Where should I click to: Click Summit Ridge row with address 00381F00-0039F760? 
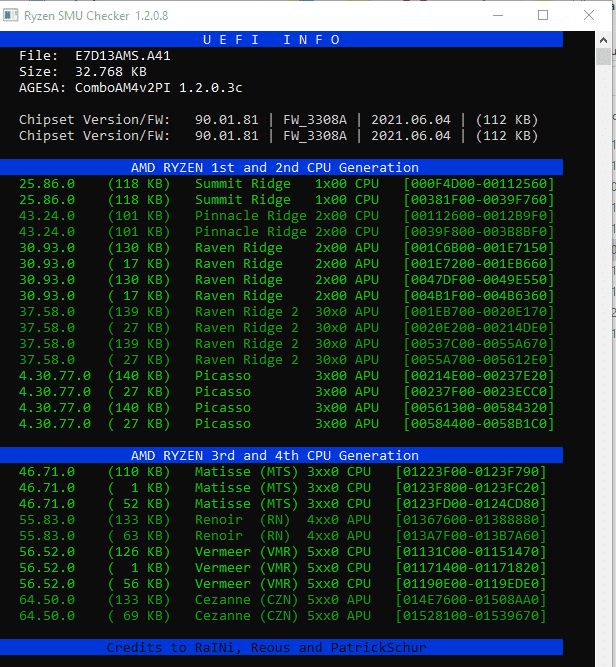(x=286, y=200)
